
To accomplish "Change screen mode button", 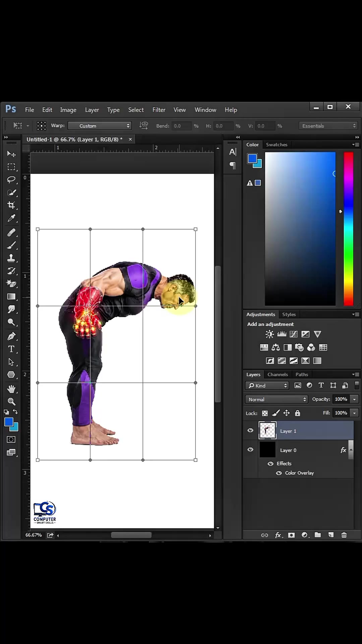I will [x=11, y=452].
